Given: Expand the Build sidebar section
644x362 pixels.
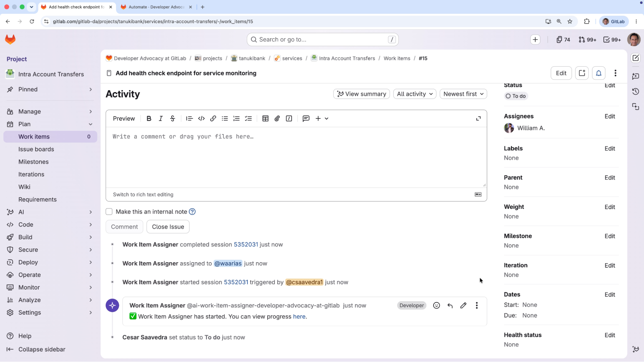Looking at the screenshot, I should tap(50, 237).
